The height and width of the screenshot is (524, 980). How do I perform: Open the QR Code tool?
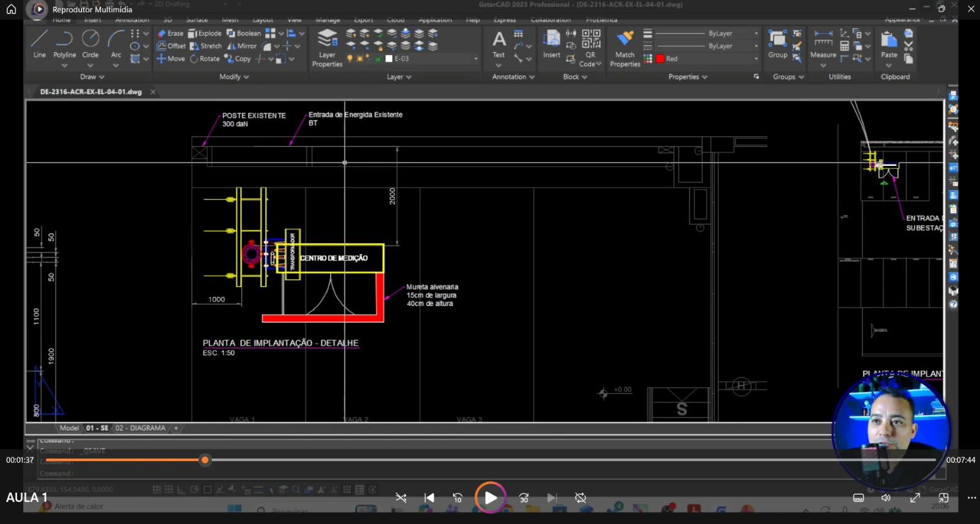coord(590,48)
